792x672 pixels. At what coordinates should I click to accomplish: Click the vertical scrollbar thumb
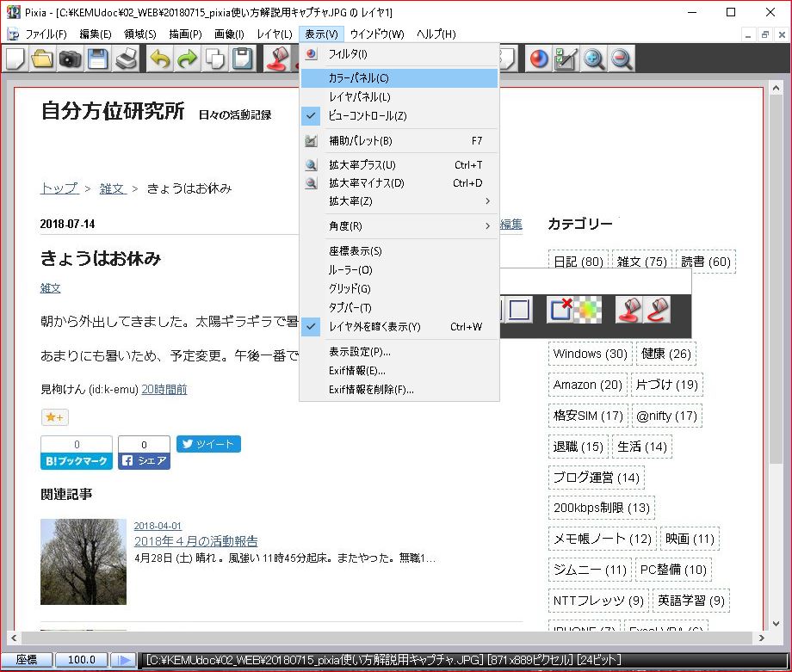[x=776, y=278]
